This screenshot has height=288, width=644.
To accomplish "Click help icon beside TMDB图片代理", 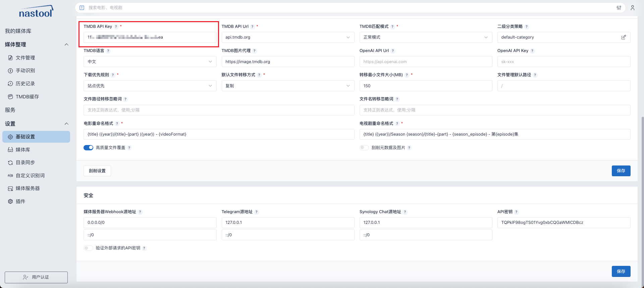I will [255, 51].
